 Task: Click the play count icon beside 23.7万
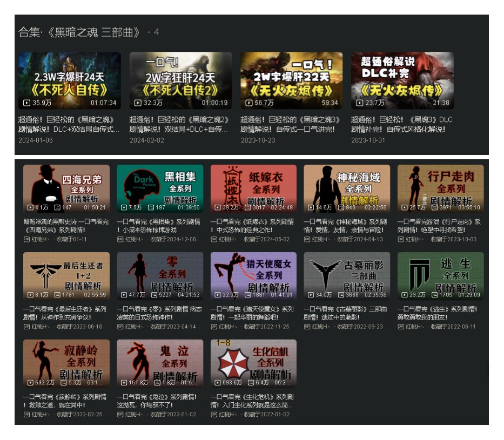(x=360, y=103)
